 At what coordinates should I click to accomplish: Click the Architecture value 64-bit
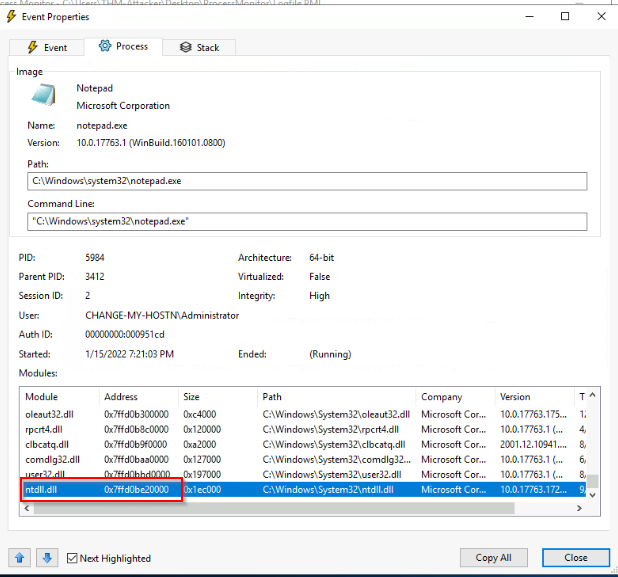322,258
